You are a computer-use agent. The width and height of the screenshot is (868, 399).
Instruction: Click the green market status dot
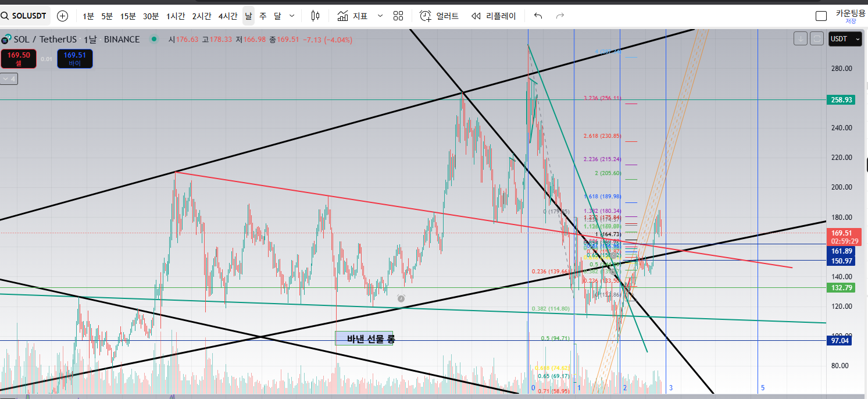(x=154, y=40)
